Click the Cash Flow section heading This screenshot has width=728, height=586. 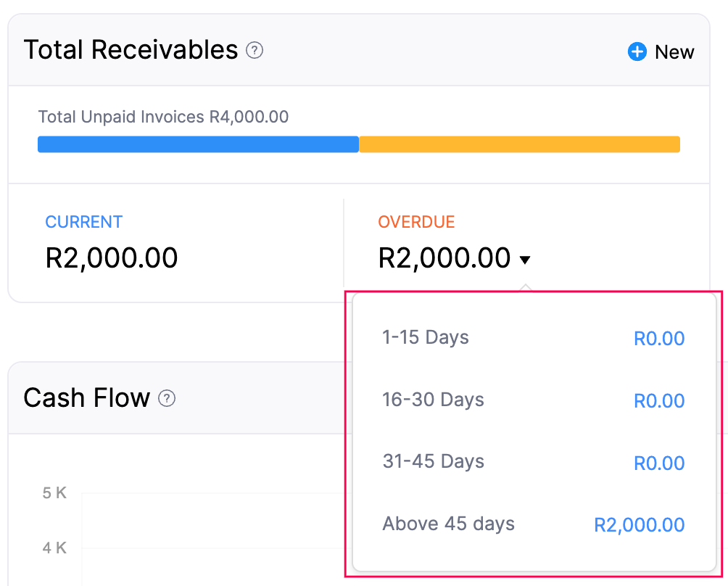86,397
